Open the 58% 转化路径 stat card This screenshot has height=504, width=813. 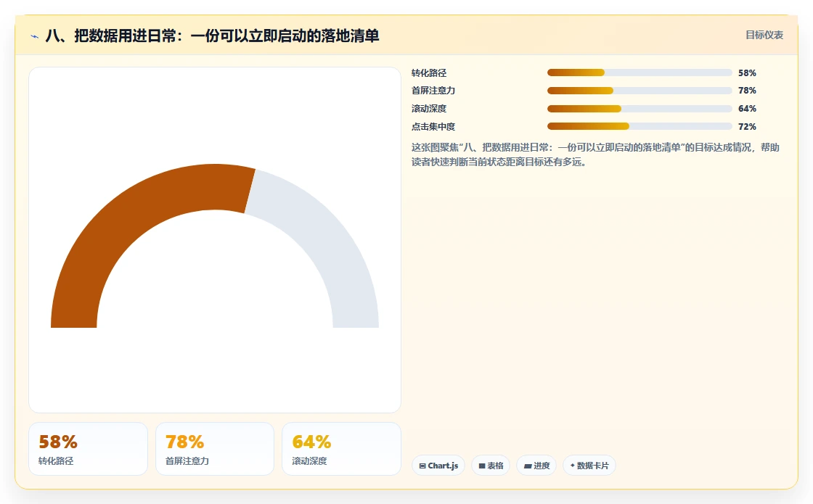[88, 449]
